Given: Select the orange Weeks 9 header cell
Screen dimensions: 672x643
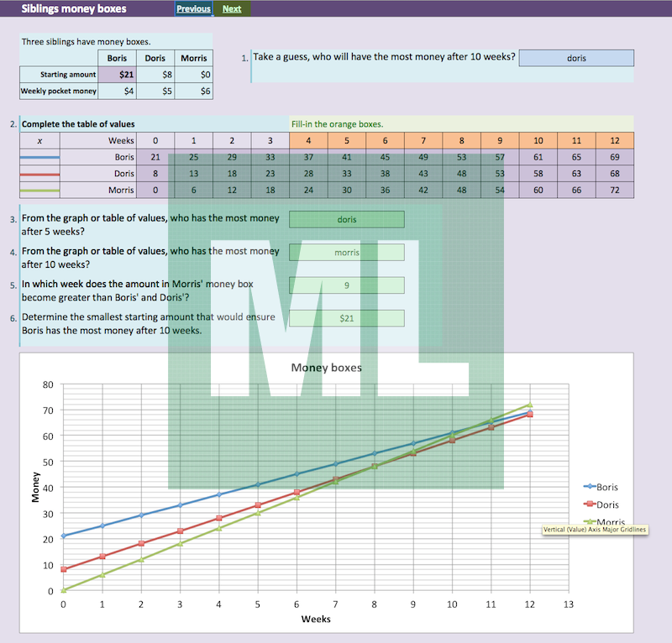Looking at the screenshot, I should point(500,140).
